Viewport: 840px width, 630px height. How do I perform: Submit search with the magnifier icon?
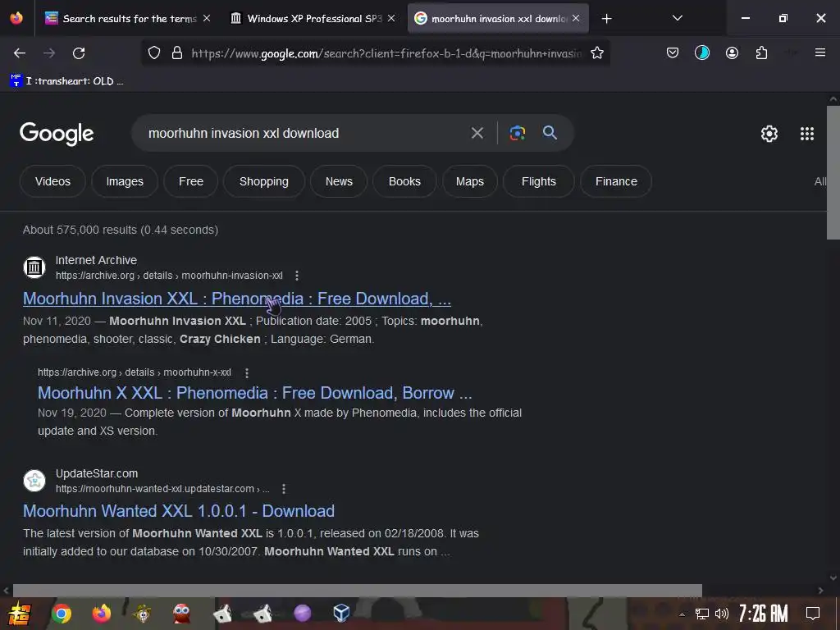point(550,133)
